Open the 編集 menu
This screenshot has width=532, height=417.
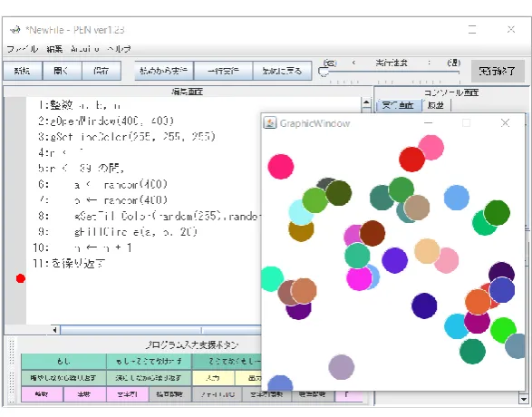tap(54, 49)
